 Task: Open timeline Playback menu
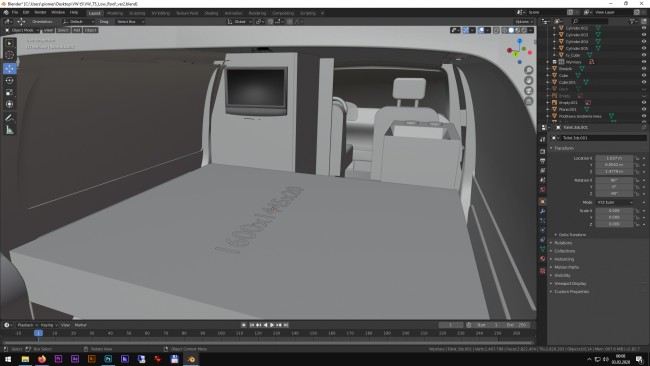pos(27,325)
